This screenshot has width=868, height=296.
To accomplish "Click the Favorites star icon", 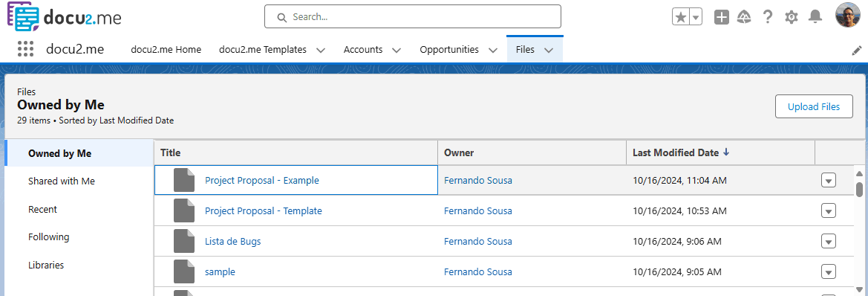I will pyautogui.click(x=681, y=17).
